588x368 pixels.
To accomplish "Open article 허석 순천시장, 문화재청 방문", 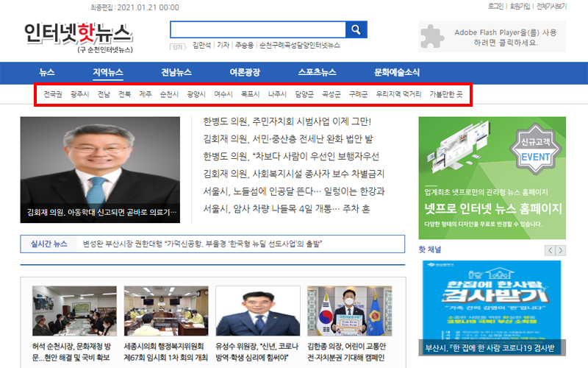I will click(x=71, y=352).
